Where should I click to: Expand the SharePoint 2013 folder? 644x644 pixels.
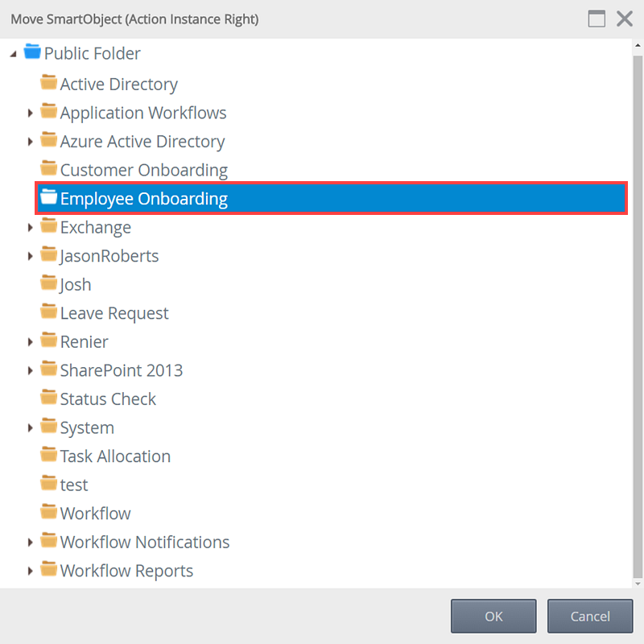(31, 371)
